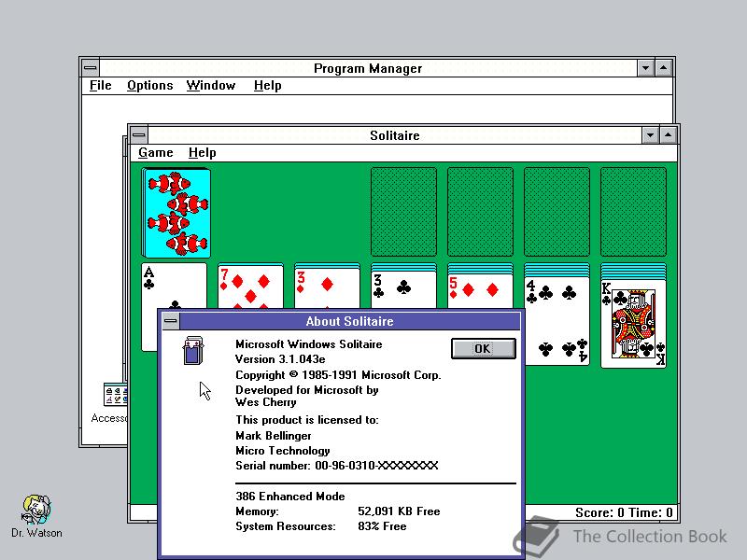Click the Accessories group icon in Program Manager
The image size is (747, 560).
115,395
